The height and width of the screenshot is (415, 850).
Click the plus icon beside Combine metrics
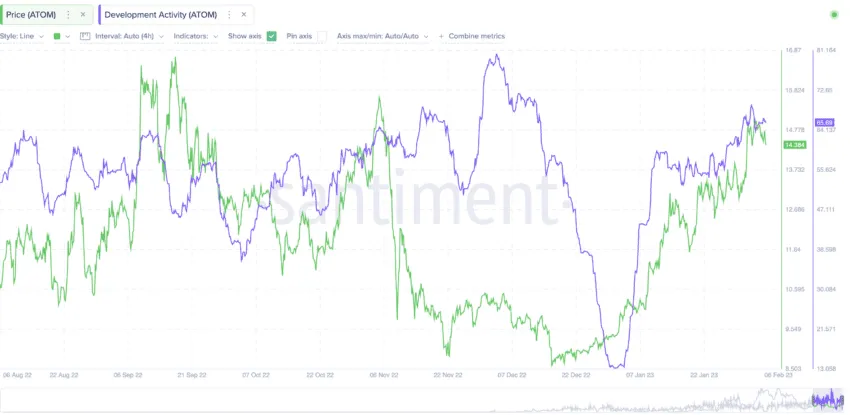click(441, 36)
